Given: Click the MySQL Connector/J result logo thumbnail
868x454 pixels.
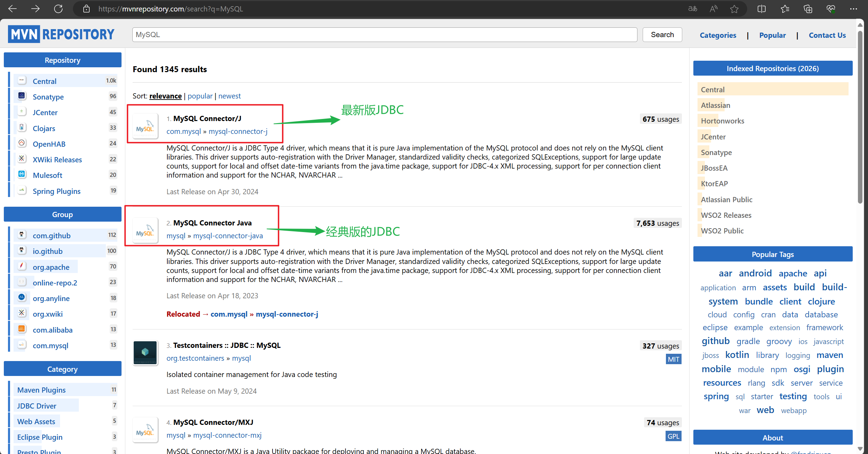Looking at the screenshot, I should pyautogui.click(x=145, y=126).
